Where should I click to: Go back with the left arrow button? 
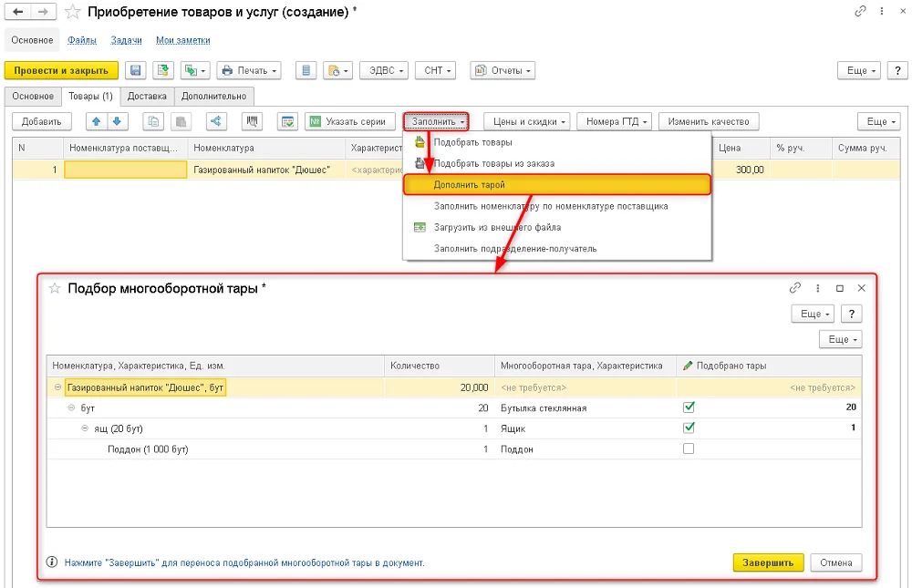click(18, 12)
